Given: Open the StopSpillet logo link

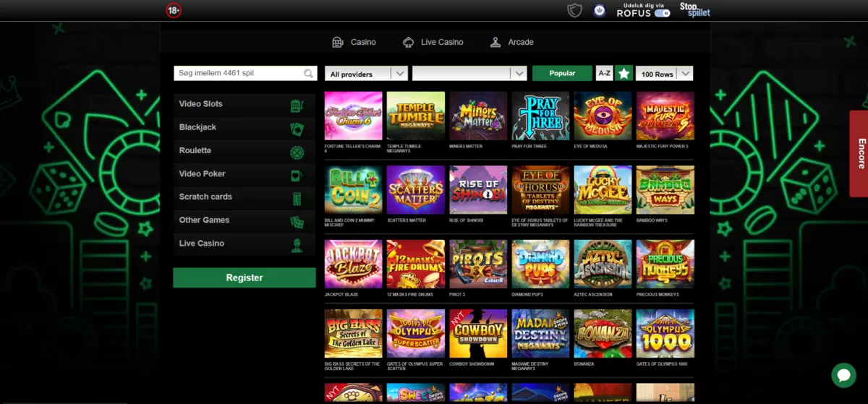Looking at the screenshot, I should point(694,10).
